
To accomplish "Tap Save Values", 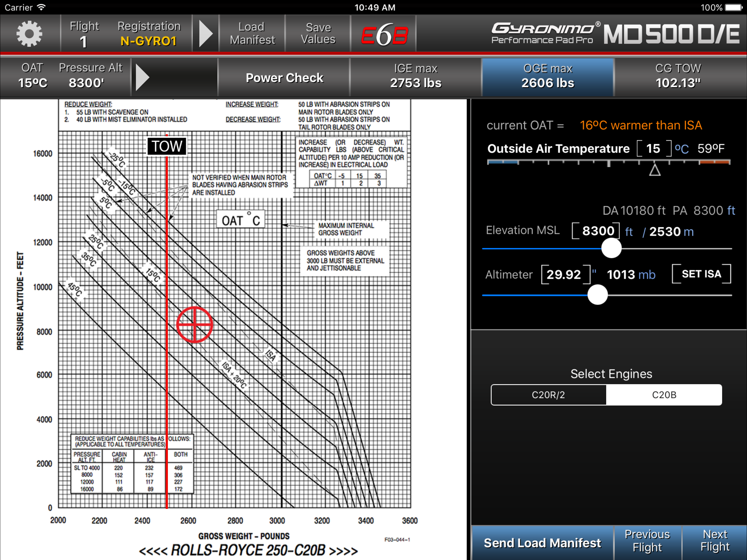I will [x=318, y=33].
